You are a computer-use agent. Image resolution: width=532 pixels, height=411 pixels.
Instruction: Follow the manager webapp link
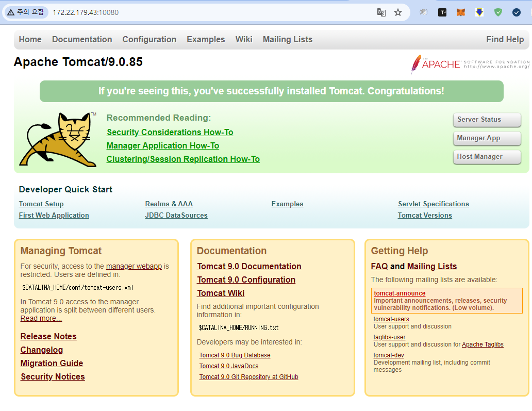[x=134, y=266]
